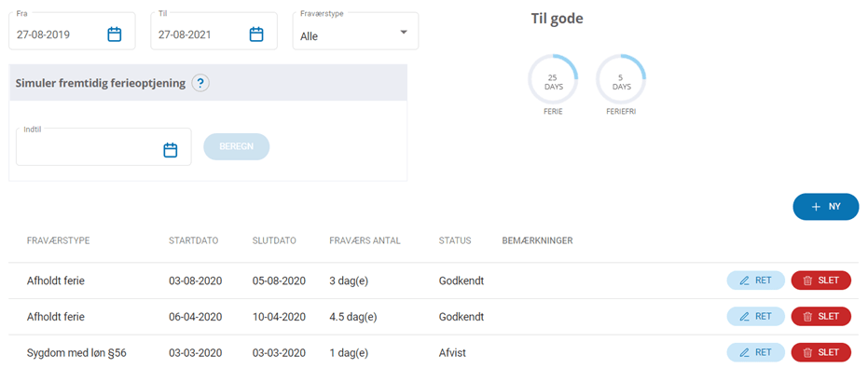This screenshot has width=868, height=369.
Task: Focus the Indtil date input field
Action: (103, 146)
